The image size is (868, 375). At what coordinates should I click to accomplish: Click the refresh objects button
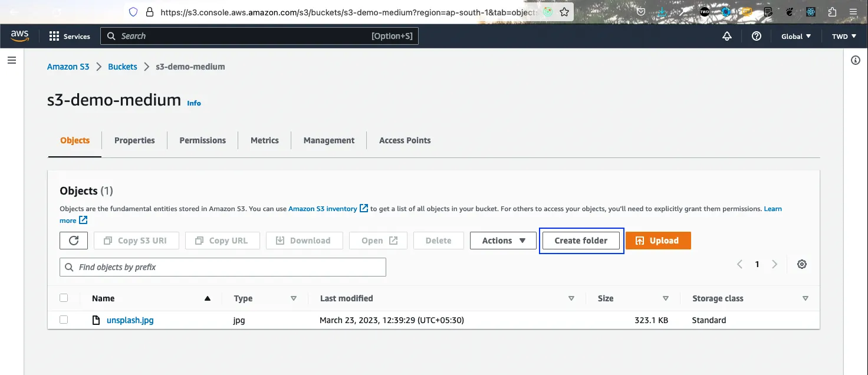74,241
